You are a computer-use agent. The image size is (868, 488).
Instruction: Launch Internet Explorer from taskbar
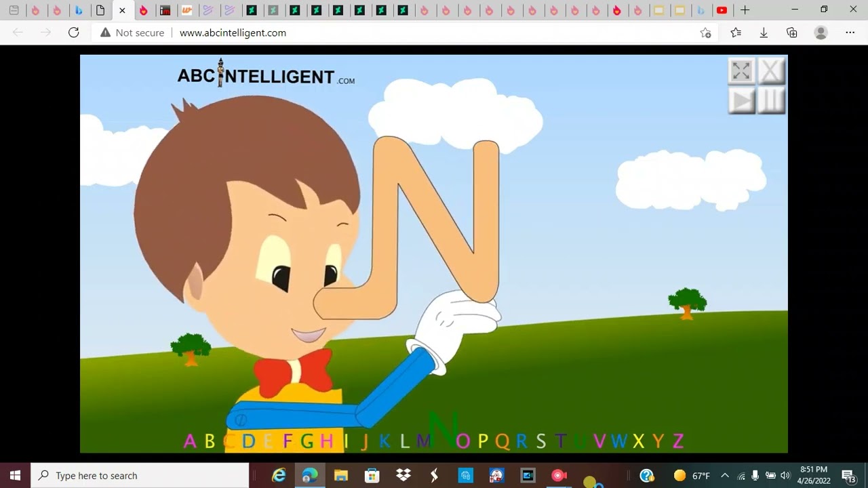coord(279,475)
